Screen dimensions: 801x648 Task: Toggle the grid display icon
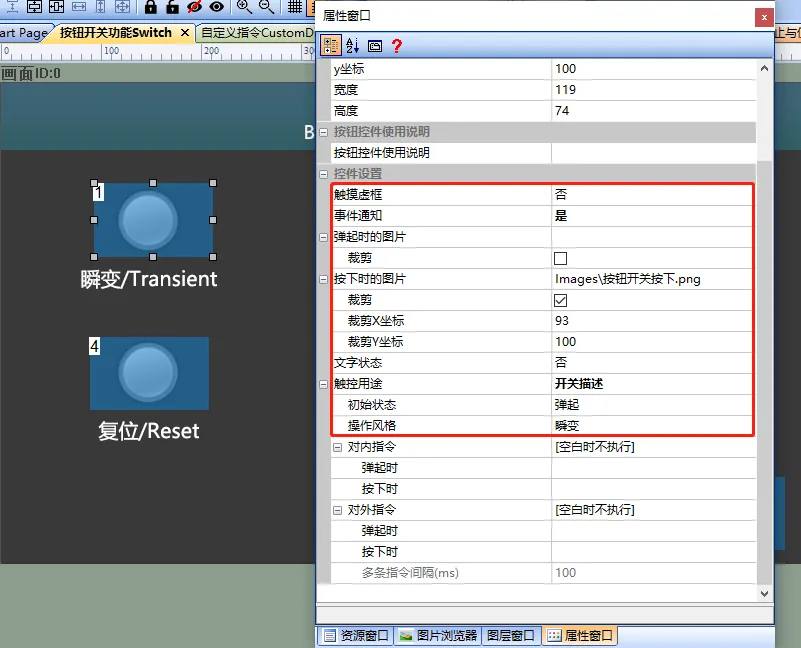pyautogui.click(x=295, y=6)
